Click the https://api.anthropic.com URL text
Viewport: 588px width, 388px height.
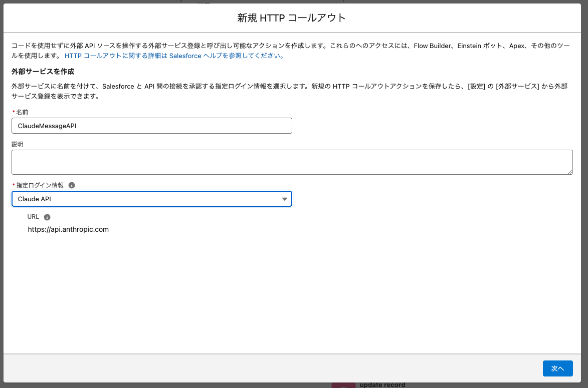pyautogui.click(x=68, y=230)
